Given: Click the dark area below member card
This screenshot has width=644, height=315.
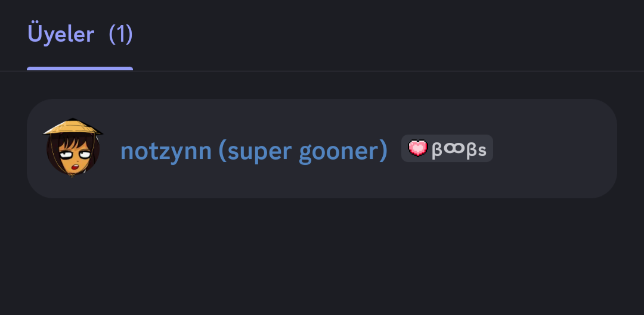Looking at the screenshot, I should point(322,256).
